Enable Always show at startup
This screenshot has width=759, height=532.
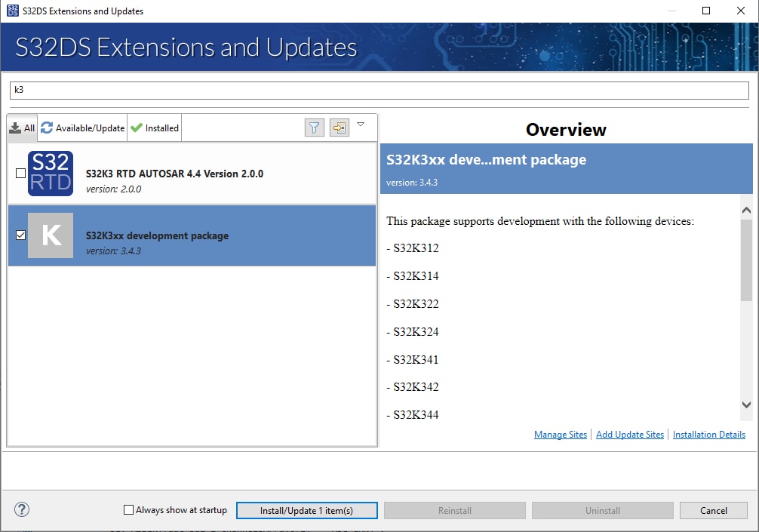point(129,510)
